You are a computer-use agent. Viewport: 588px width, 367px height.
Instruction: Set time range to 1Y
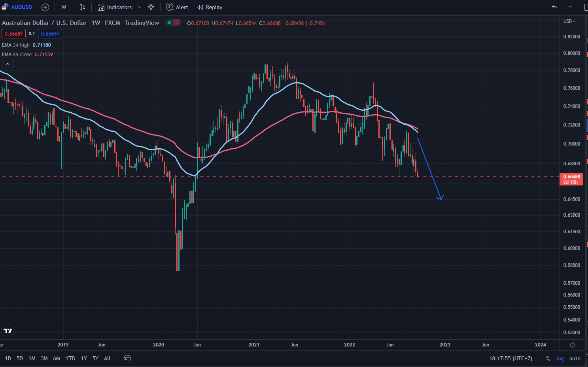(x=84, y=358)
